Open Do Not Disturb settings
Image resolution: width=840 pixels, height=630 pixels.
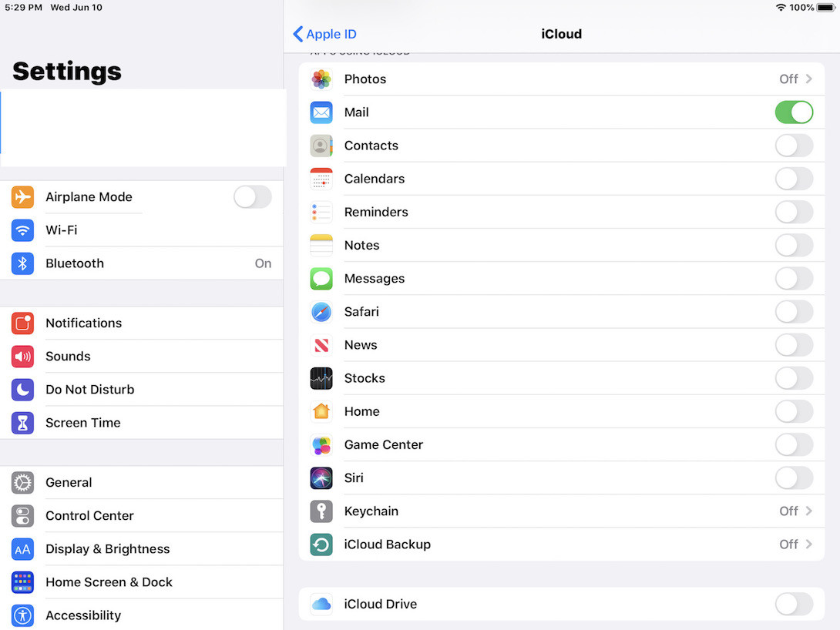(142, 390)
